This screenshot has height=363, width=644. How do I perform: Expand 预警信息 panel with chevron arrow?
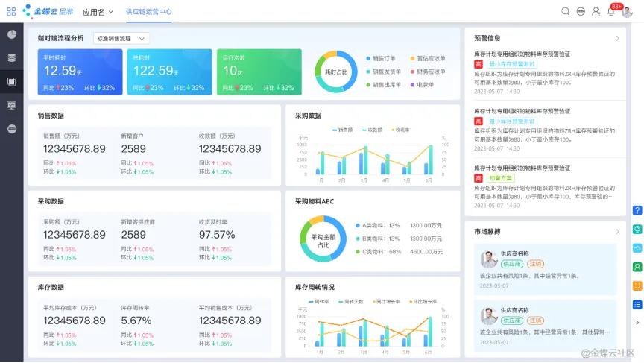617,38
